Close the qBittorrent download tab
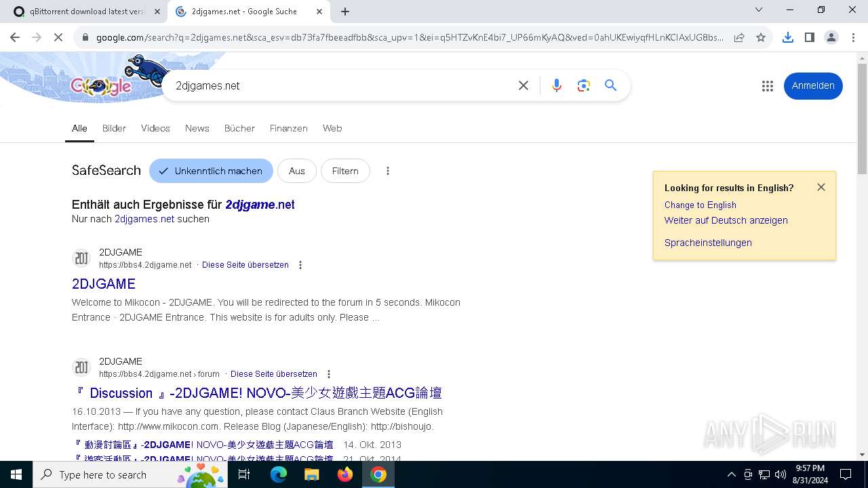This screenshot has height=488, width=868. click(x=157, y=12)
